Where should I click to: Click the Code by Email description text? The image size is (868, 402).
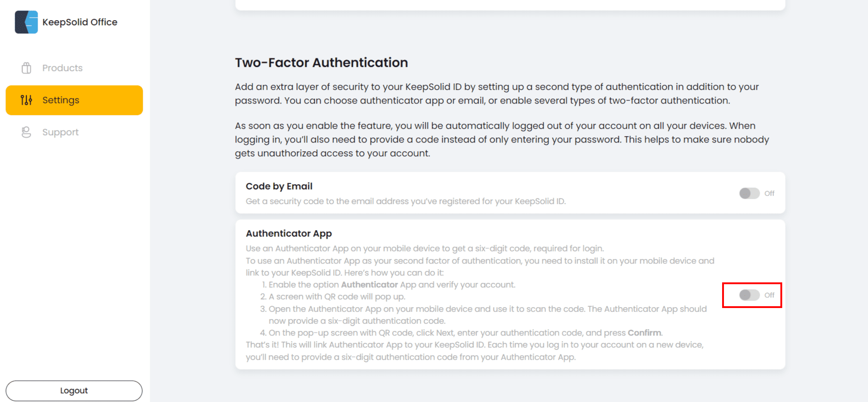click(406, 201)
